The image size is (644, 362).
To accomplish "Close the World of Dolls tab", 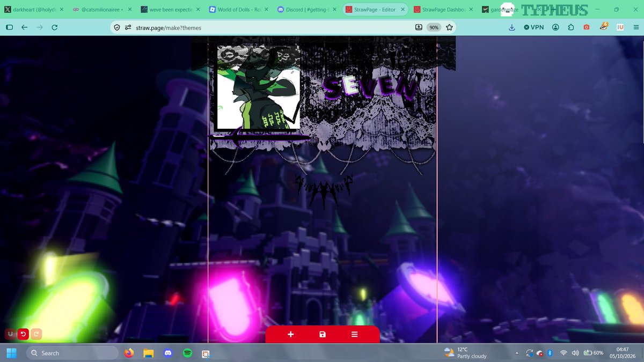I will pyautogui.click(x=266, y=10).
